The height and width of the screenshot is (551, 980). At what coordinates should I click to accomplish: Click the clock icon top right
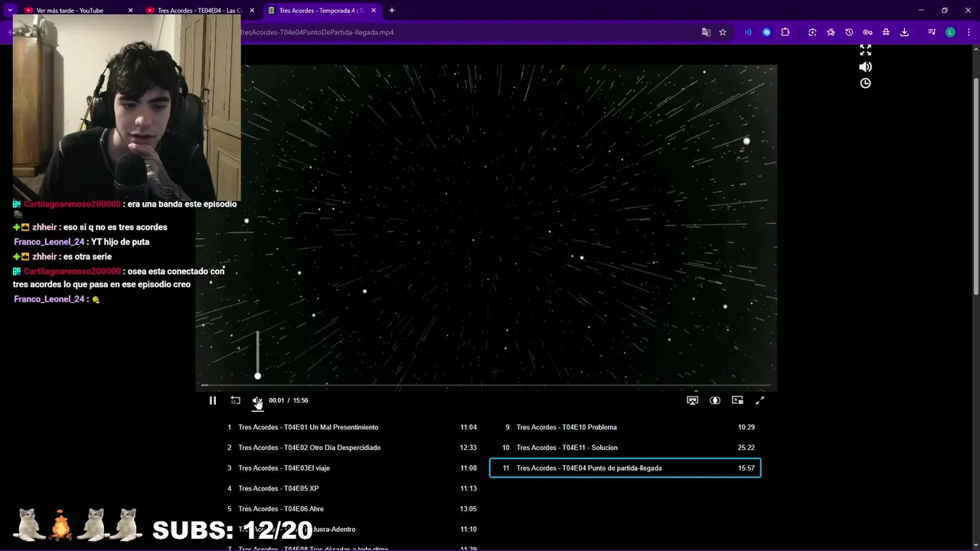click(x=865, y=83)
